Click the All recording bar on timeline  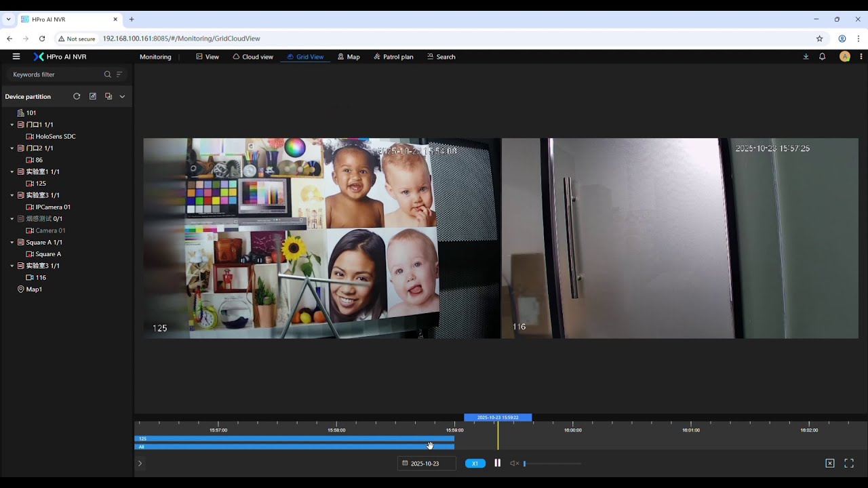coord(294,447)
